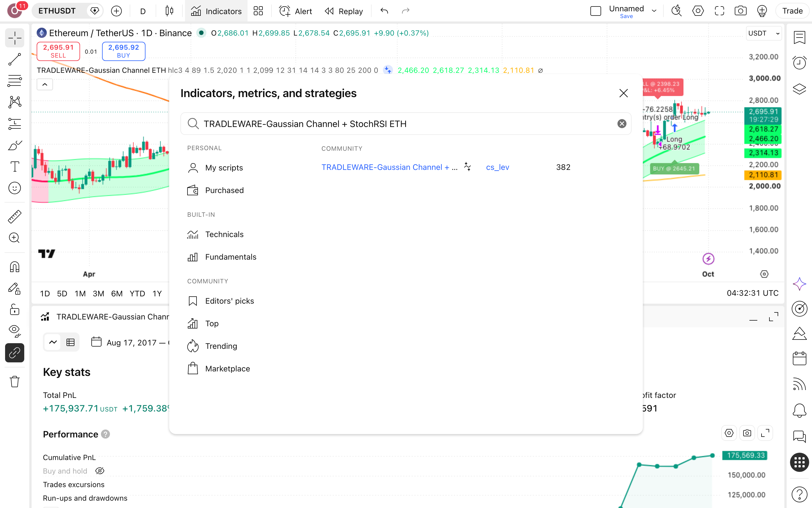Open Marketplace category
The height and width of the screenshot is (508, 812).
click(x=228, y=369)
